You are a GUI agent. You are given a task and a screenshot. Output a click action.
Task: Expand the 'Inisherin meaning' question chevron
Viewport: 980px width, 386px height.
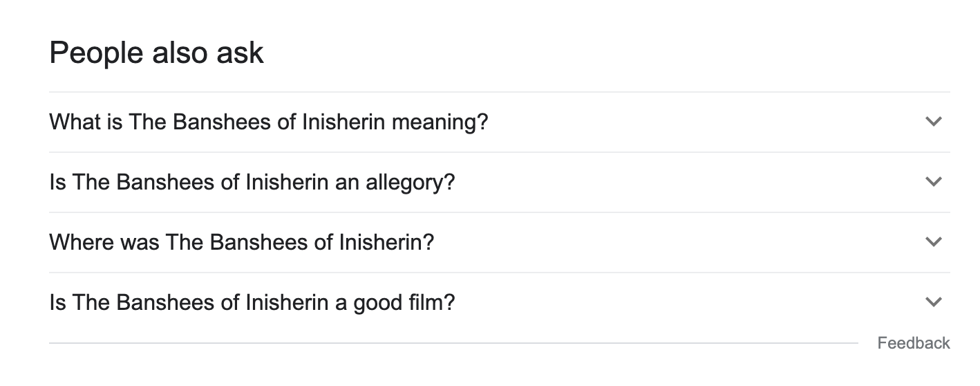pos(933,122)
